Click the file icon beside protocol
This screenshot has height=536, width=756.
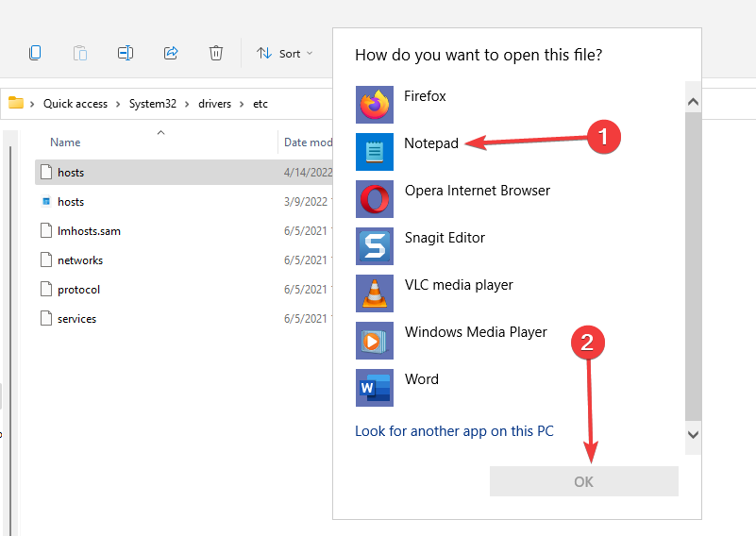pyautogui.click(x=46, y=289)
